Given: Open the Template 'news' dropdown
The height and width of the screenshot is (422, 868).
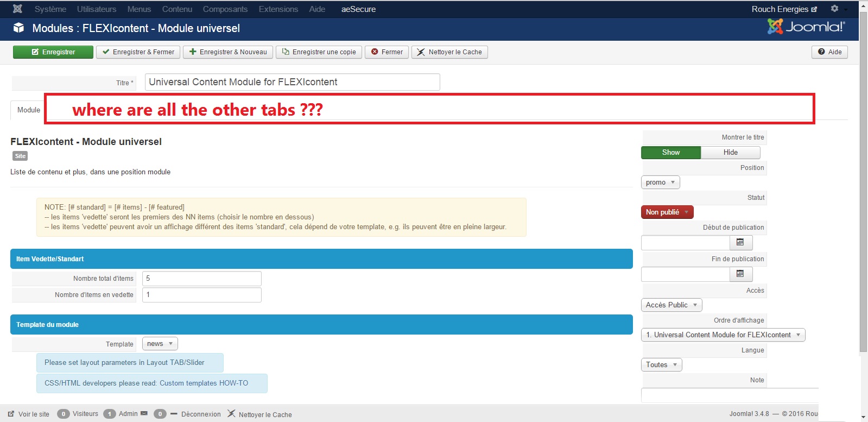Looking at the screenshot, I should (160, 344).
